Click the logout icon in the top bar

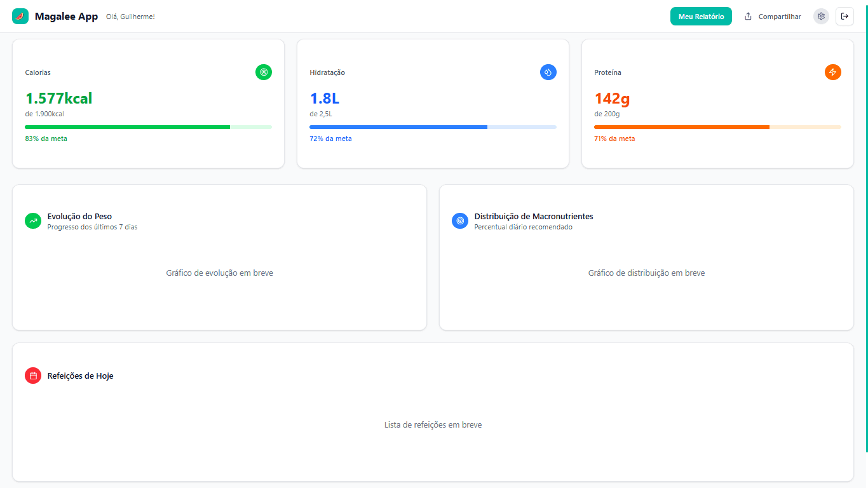click(x=845, y=15)
